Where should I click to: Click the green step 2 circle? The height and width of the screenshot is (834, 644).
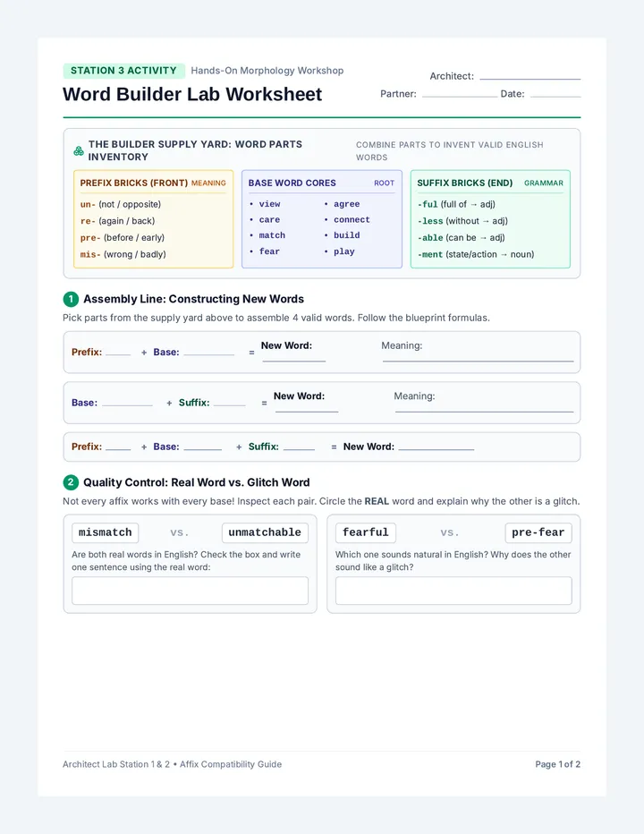(x=71, y=482)
